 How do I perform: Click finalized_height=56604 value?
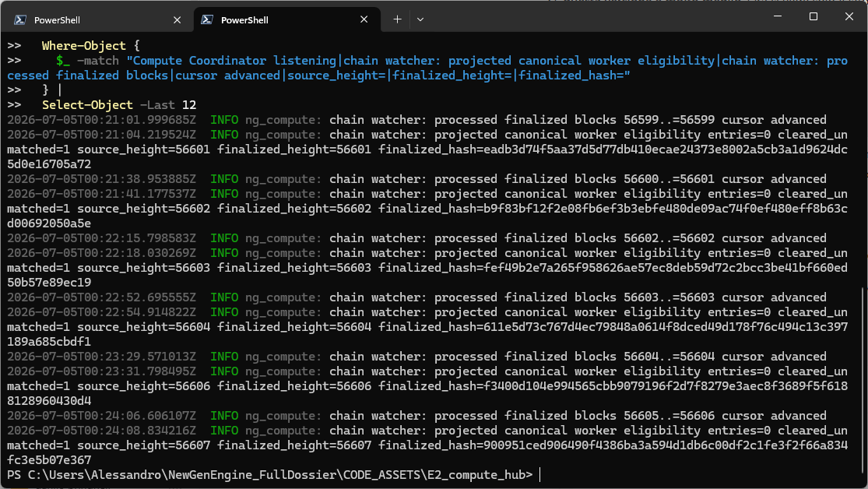pos(294,327)
